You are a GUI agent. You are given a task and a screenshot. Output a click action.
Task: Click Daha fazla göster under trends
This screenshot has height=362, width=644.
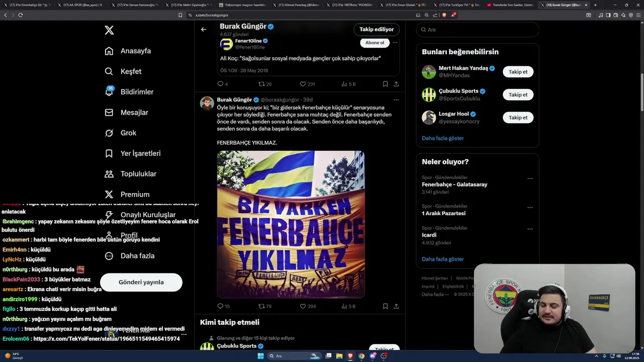(443, 259)
